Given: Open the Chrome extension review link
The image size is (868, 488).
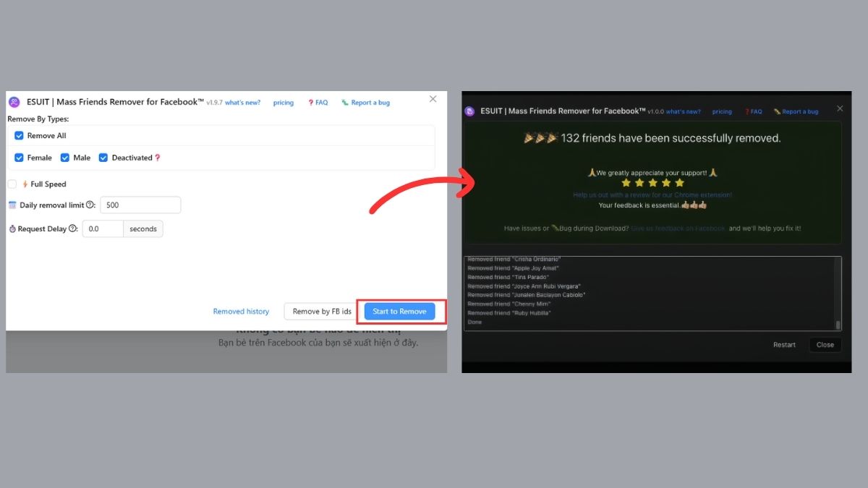Looking at the screenshot, I should coord(652,195).
